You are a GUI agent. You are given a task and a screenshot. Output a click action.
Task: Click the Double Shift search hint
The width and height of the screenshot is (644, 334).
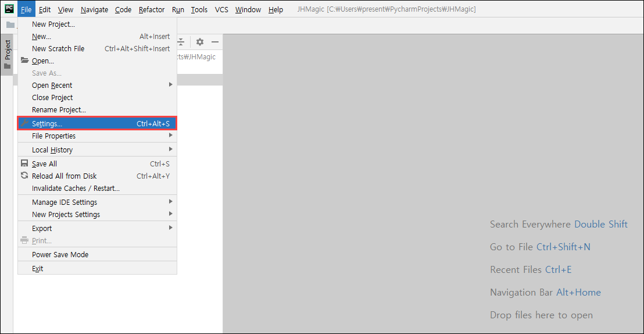coord(601,224)
